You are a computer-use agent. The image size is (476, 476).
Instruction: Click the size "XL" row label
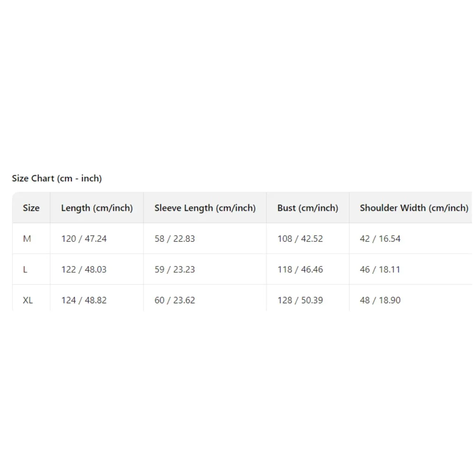[28, 300]
